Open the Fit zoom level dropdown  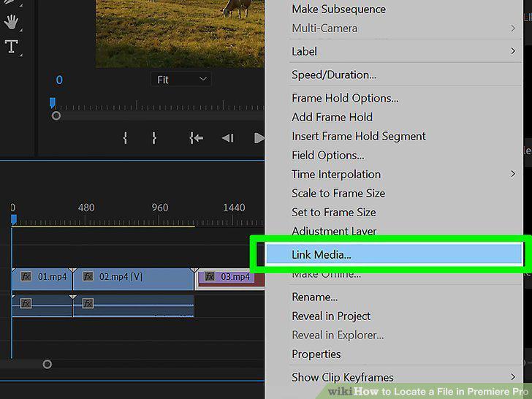(x=181, y=80)
